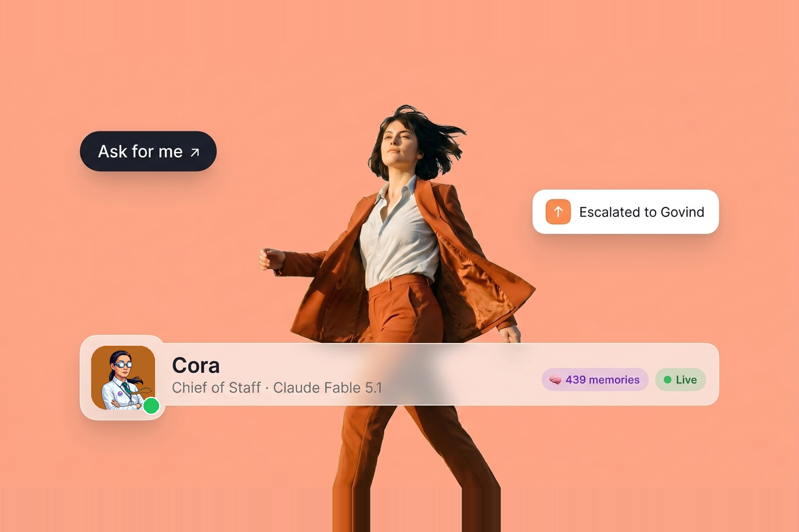
Task: Click the pink brain memories icon
Action: pos(555,380)
